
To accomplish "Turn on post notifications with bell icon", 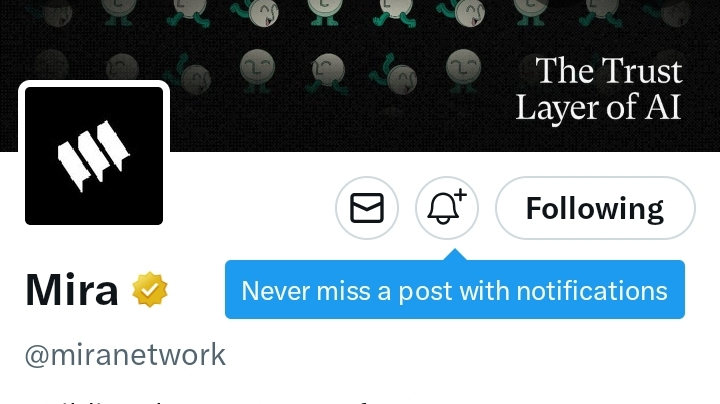I will pyautogui.click(x=447, y=208).
